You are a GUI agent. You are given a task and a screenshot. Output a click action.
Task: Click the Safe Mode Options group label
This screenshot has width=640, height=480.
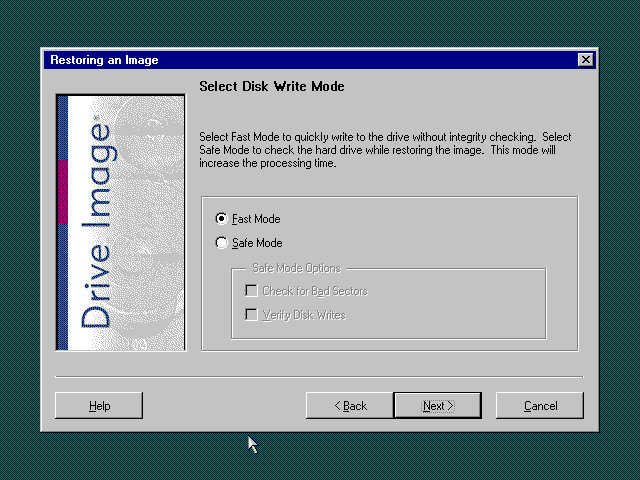(289, 268)
